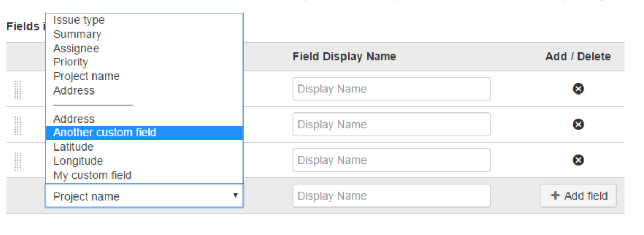Focus second row Display Name input
This screenshot has width=644, height=235.
pyautogui.click(x=391, y=124)
